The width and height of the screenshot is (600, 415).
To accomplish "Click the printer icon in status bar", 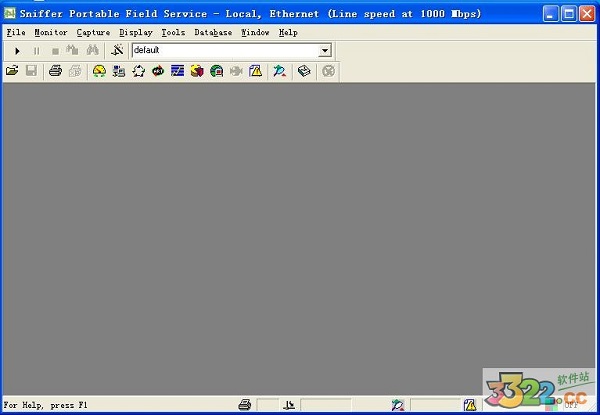I will point(245,405).
